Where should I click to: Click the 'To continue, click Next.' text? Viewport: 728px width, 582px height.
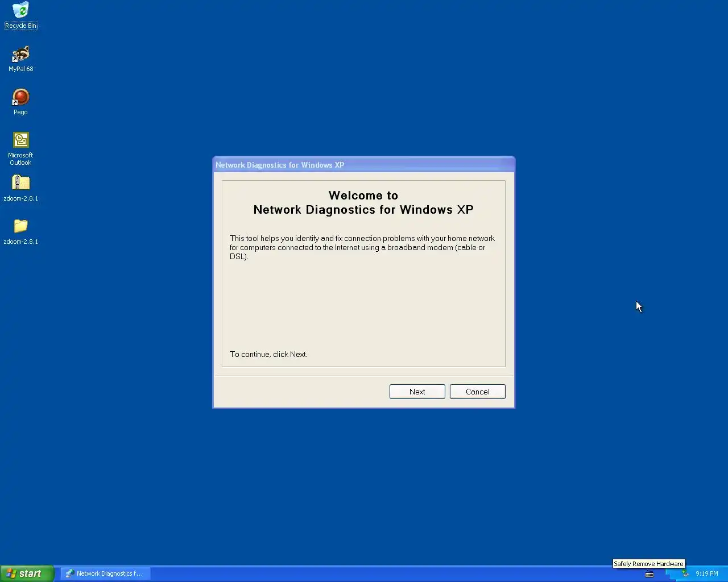point(268,354)
